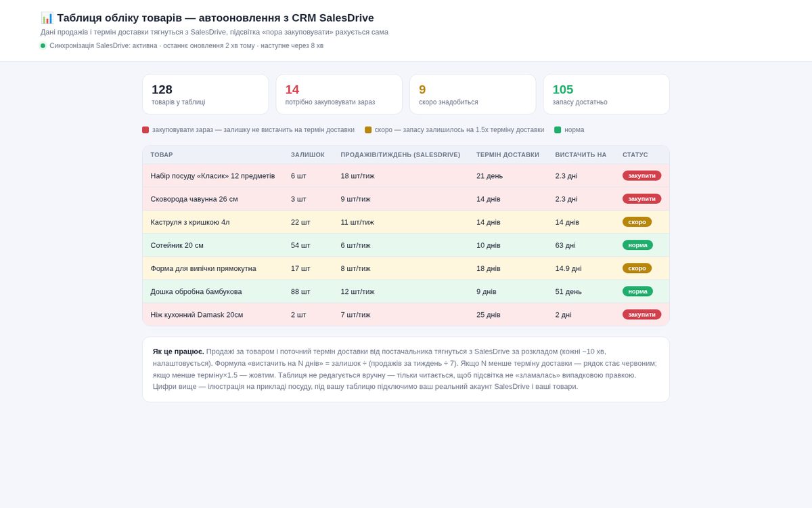
Task: Click the chart emoji icon in the title
Action: click(47, 18)
